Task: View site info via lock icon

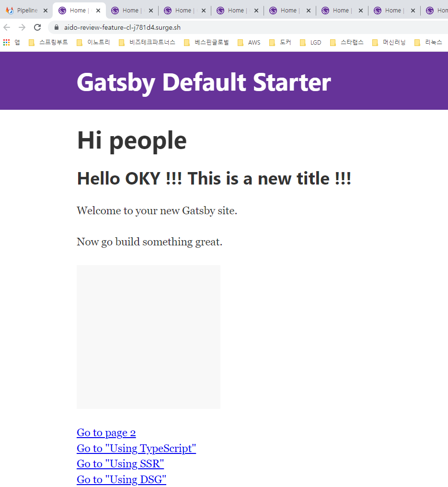Action: pyautogui.click(x=57, y=27)
